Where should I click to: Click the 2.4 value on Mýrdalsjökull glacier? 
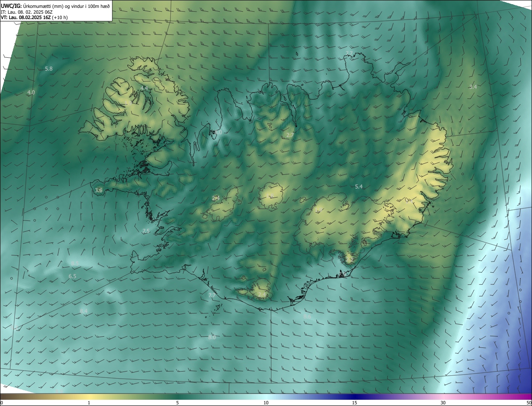[x=261, y=295]
